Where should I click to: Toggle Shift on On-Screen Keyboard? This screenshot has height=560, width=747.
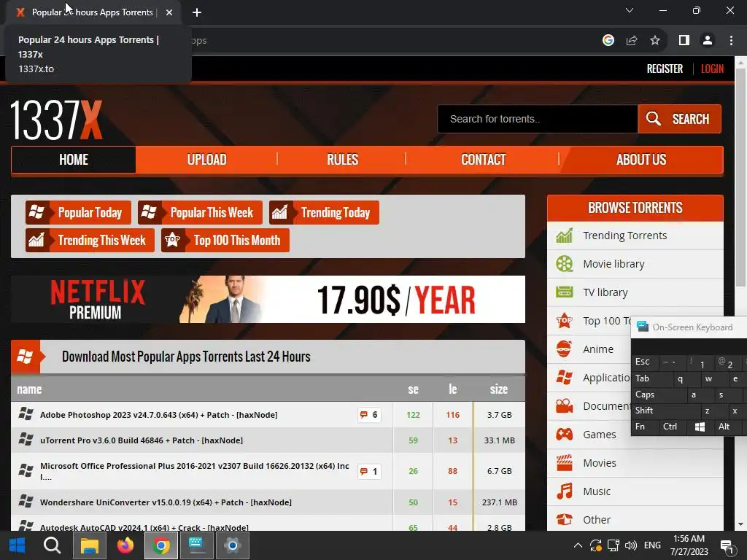(x=665, y=411)
